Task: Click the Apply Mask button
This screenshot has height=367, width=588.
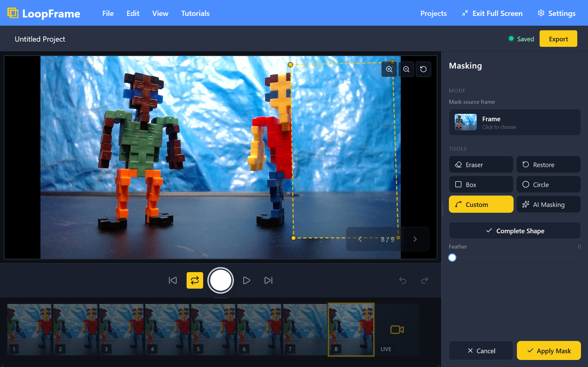Action: (x=548, y=351)
